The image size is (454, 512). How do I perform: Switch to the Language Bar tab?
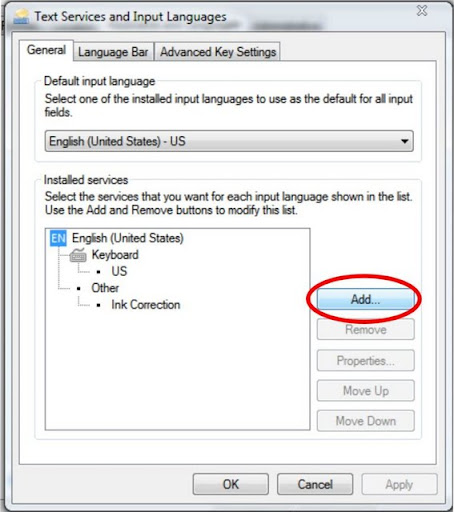113,52
